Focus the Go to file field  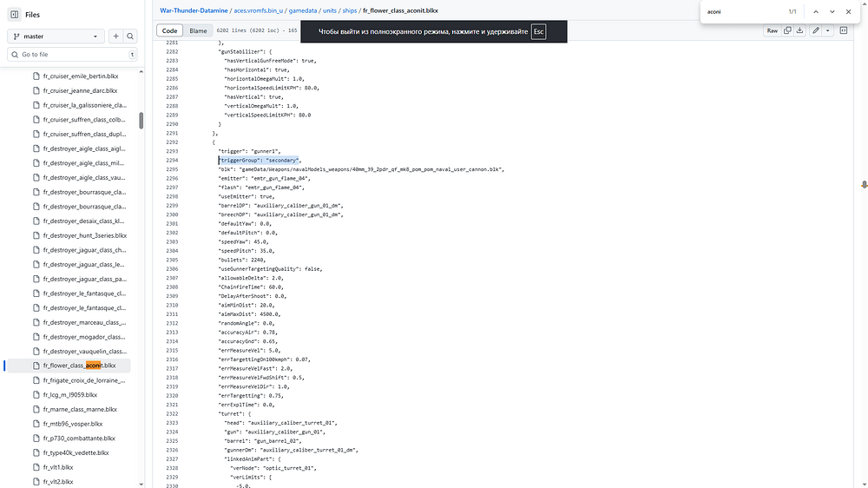coord(72,55)
